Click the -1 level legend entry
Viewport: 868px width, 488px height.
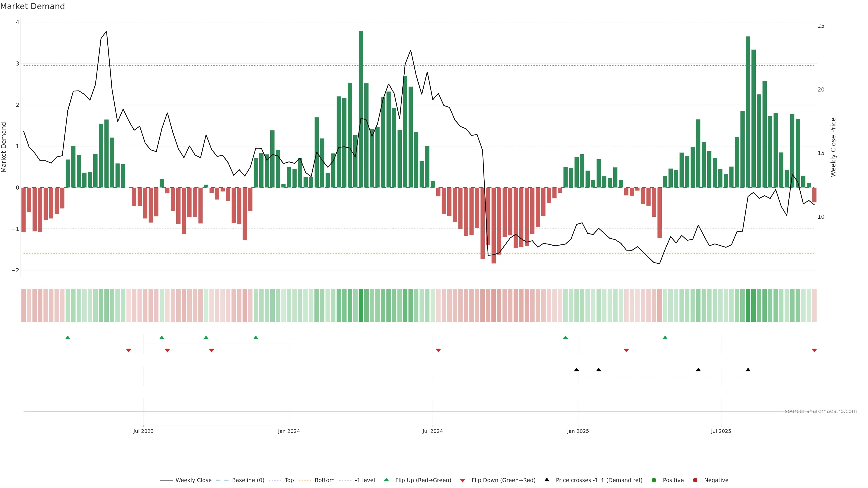click(365, 480)
